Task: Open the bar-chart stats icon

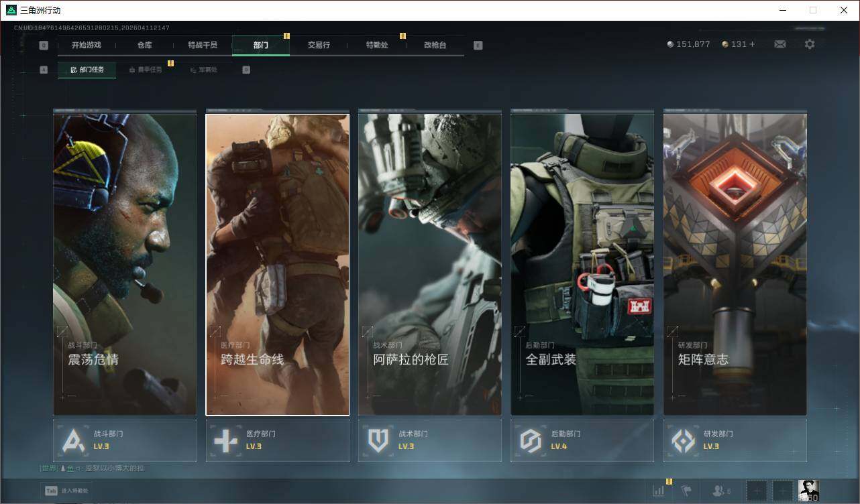Action: (x=659, y=491)
